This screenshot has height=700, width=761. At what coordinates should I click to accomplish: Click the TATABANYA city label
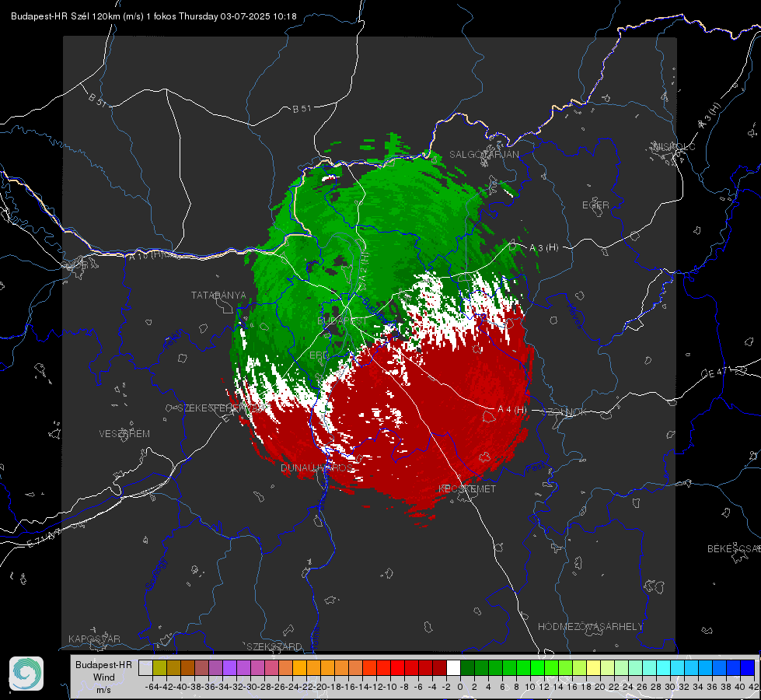(218, 296)
